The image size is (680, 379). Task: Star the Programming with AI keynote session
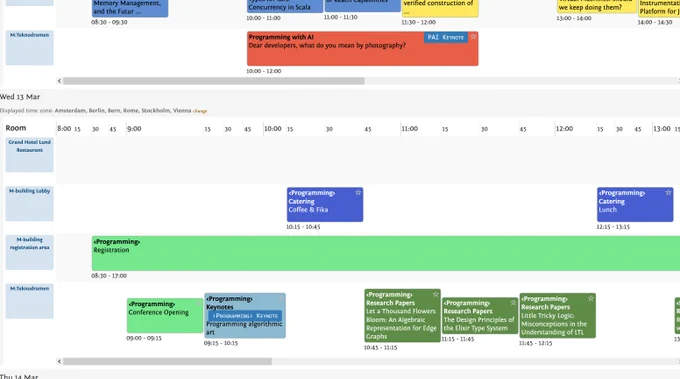click(x=473, y=37)
